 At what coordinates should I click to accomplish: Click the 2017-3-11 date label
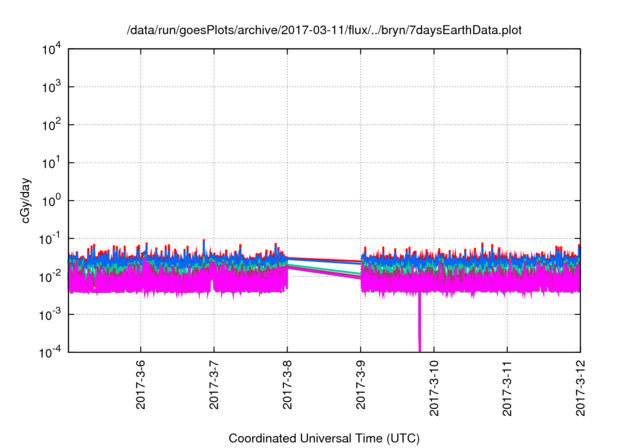point(507,388)
